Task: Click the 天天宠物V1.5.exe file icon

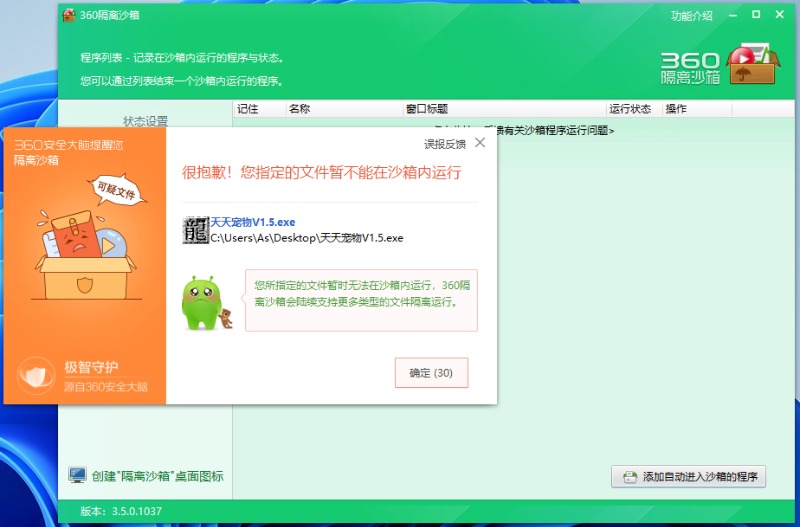Action: pos(196,230)
